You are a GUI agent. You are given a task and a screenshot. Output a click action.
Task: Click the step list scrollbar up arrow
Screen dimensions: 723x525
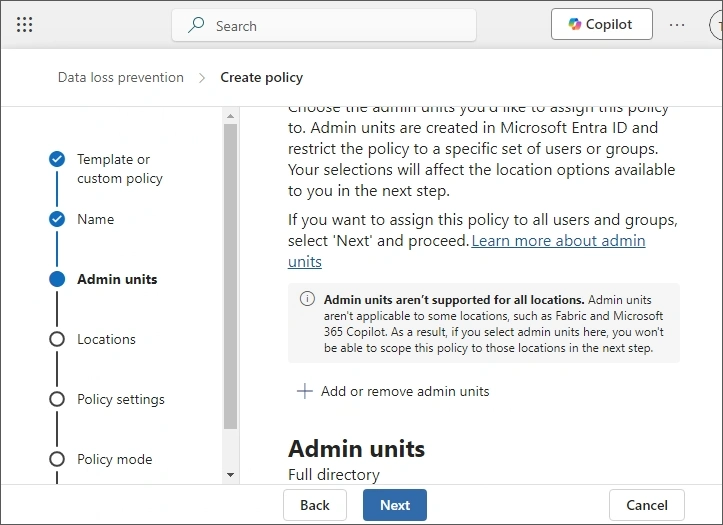tap(231, 116)
